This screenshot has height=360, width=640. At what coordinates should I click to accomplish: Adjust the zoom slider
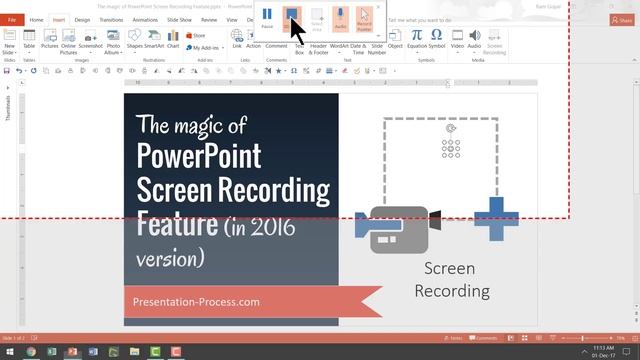point(582,338)
